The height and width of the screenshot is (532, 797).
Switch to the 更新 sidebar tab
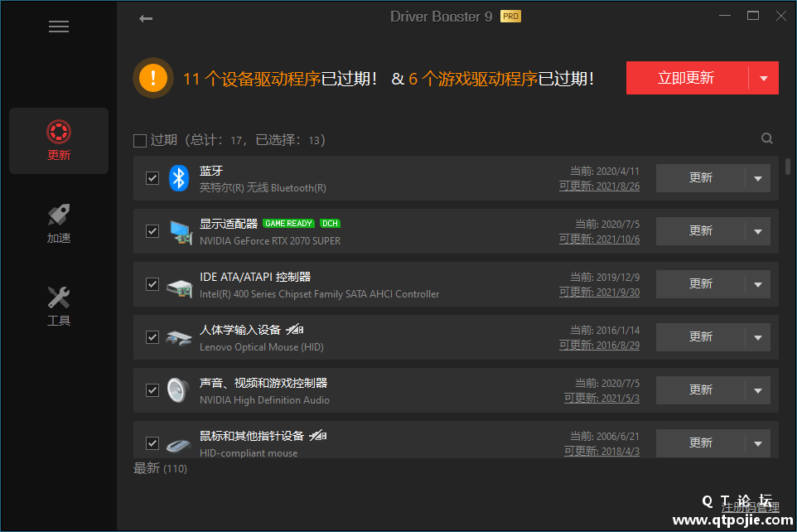pyautogui.click(x=59, y=141)
